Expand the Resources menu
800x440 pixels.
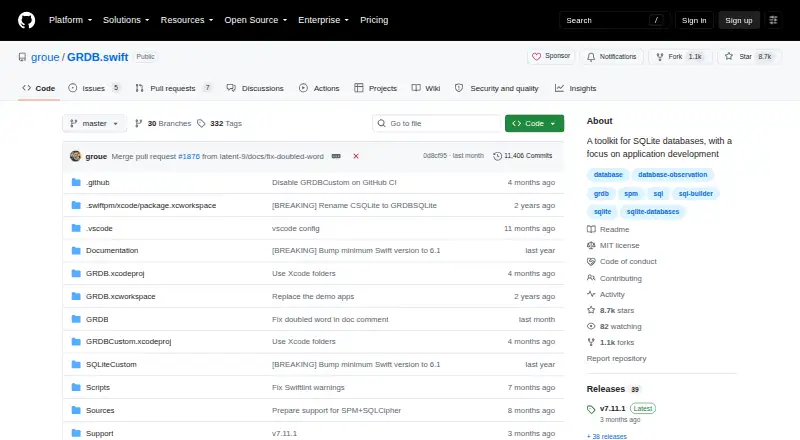[187, 20]
